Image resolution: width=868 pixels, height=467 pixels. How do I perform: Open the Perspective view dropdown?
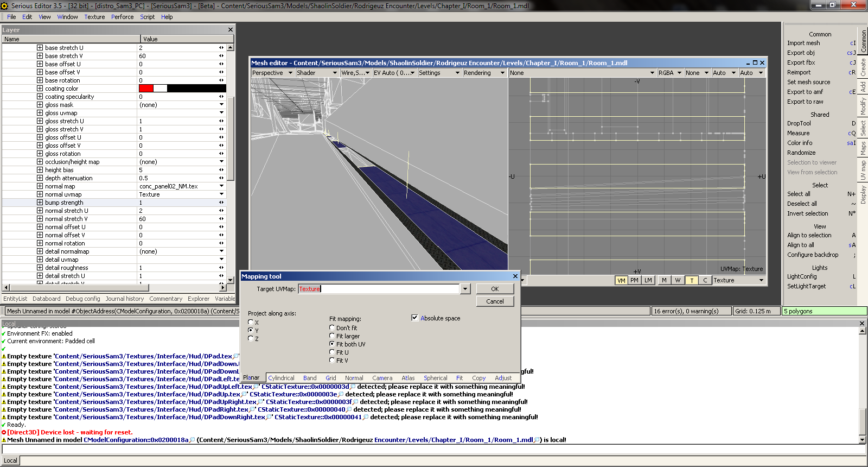tap(272, 73)
